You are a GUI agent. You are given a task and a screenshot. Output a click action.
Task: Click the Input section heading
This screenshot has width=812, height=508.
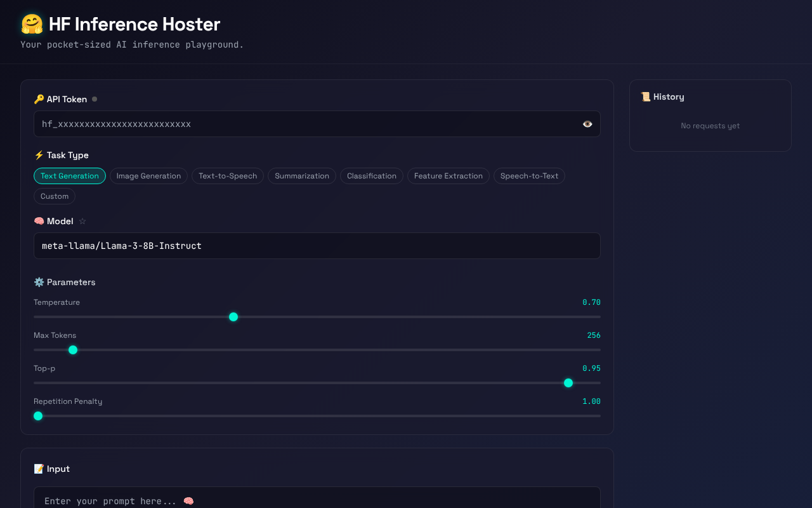pos(51,469)
